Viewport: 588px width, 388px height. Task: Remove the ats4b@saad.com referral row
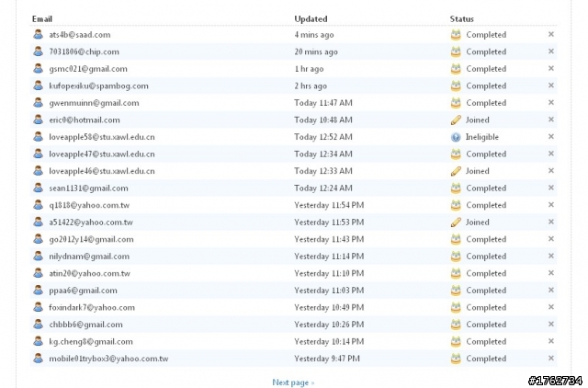click(x=551, y=34)
